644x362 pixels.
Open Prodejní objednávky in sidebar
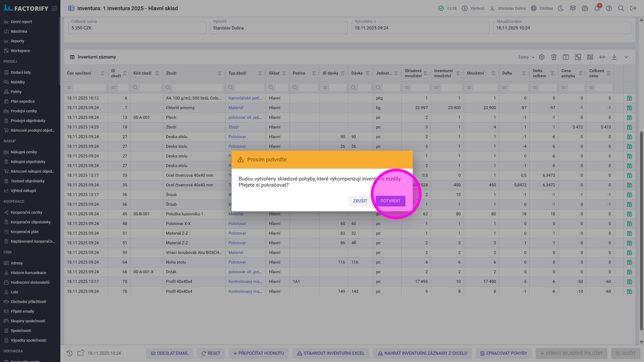coord(28,121)
